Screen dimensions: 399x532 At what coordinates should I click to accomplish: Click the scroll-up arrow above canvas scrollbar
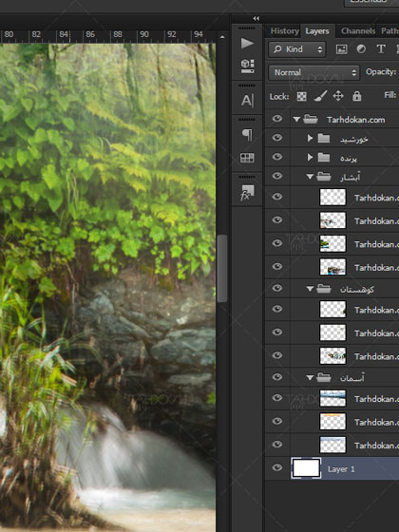[222, 37]
